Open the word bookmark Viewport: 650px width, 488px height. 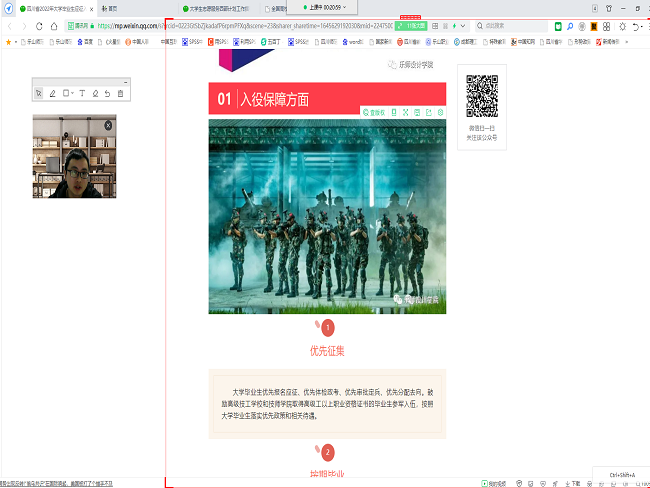coord(352,42)
